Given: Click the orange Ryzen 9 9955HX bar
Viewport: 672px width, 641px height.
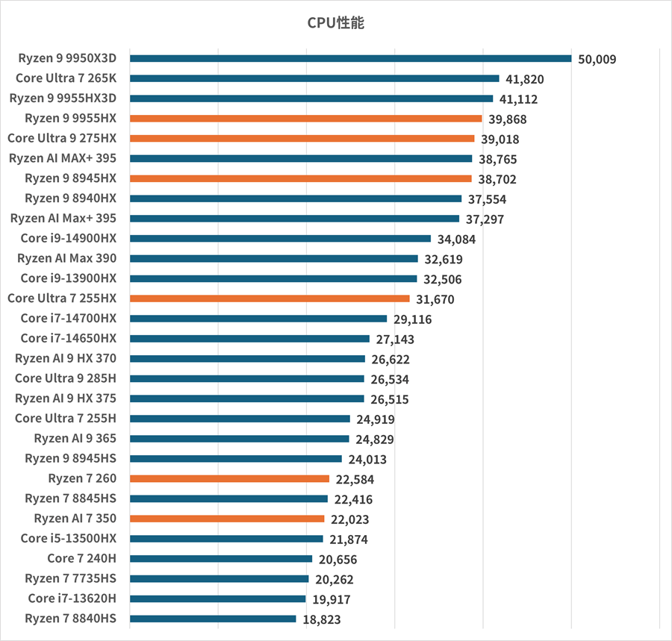Looking at the screenshot, I should [305, 119].
